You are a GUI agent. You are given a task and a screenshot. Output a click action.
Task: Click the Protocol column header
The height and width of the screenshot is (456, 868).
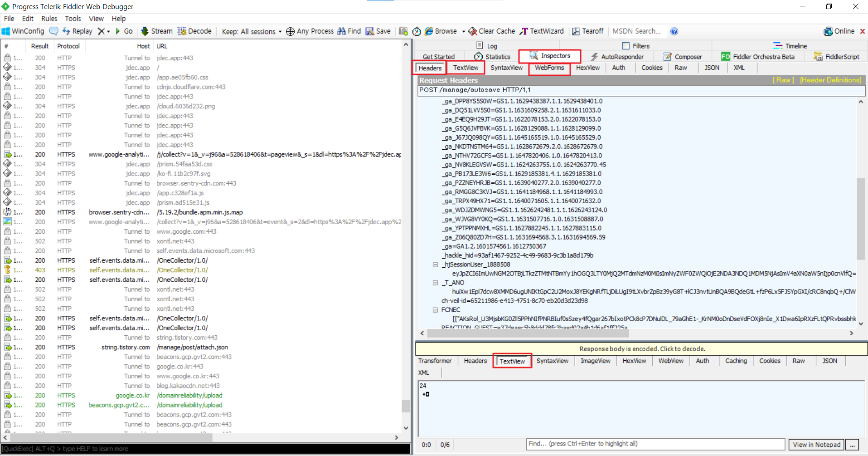(69, 46)
